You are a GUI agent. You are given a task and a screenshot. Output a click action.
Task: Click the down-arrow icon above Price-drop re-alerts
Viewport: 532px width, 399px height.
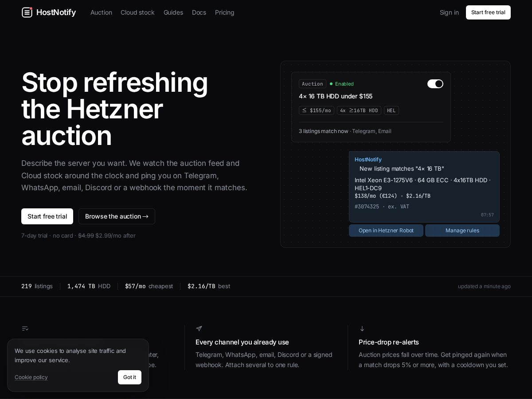coord(362,329)
